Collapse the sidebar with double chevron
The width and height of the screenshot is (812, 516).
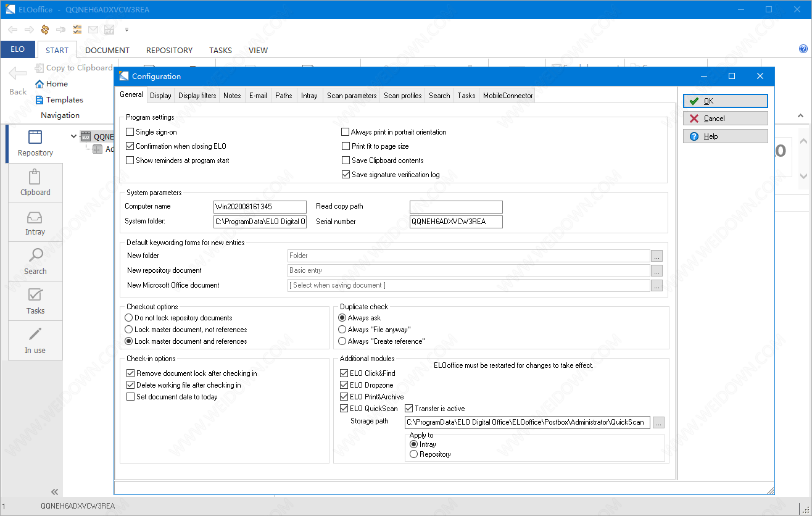pyautogui.click(x=55, y=492)
